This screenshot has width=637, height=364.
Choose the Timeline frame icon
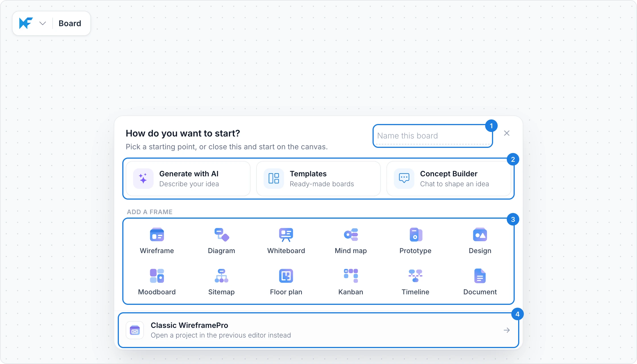pyautogui.click(x=415, y=276)
